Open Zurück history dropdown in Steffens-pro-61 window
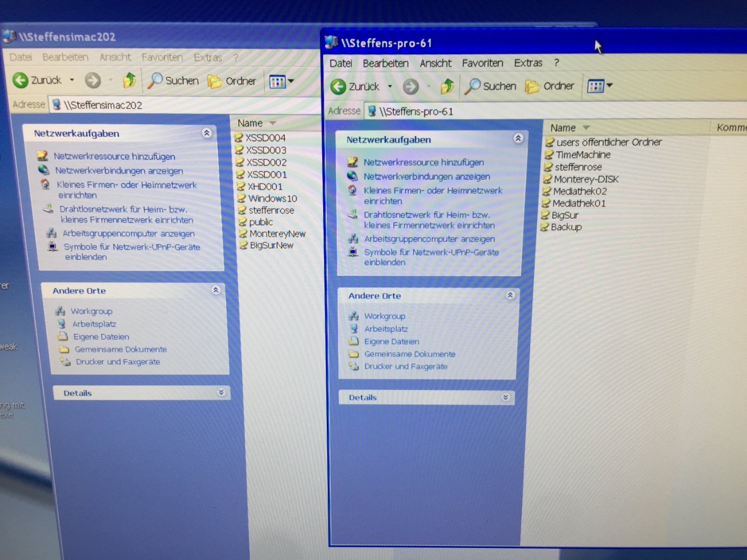 [x=390, y=87]
